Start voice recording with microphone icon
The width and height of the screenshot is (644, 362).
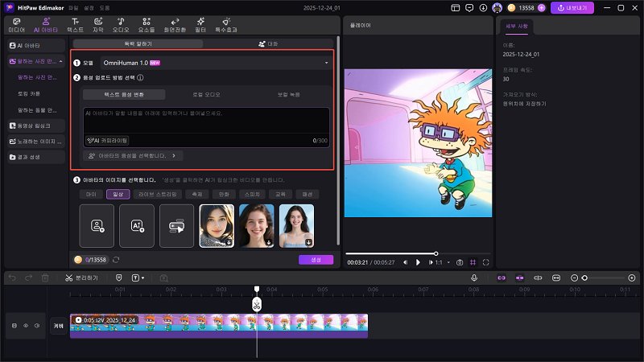click(474, 278)
